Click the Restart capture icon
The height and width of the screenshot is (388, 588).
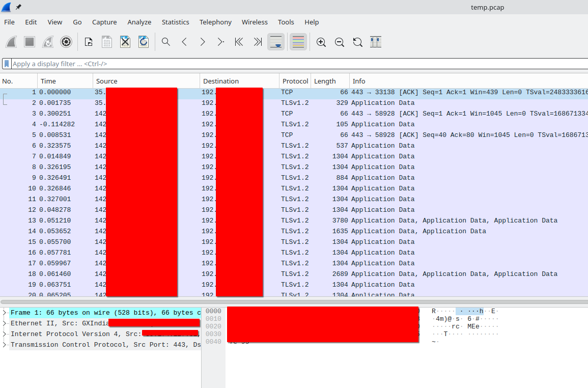point(48,42)
